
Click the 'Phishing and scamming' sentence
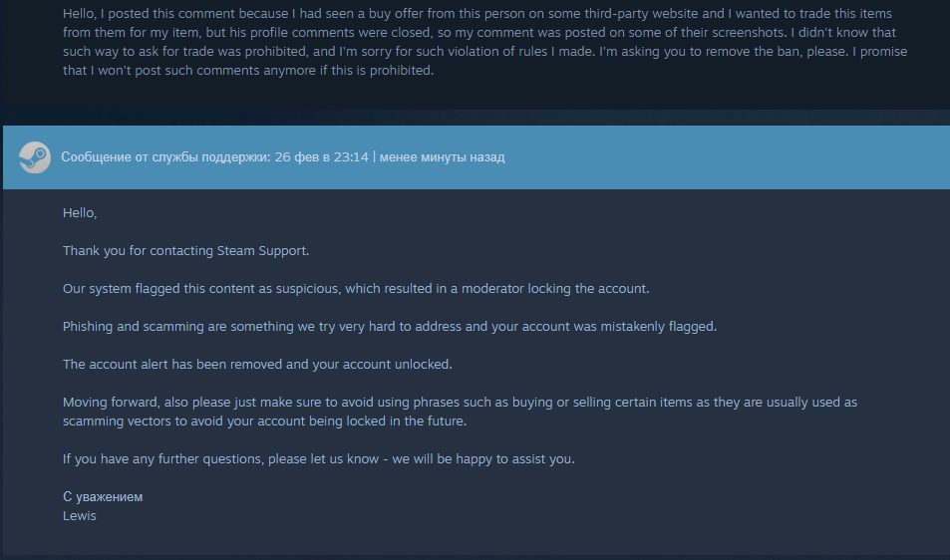[x=390, y=327]
